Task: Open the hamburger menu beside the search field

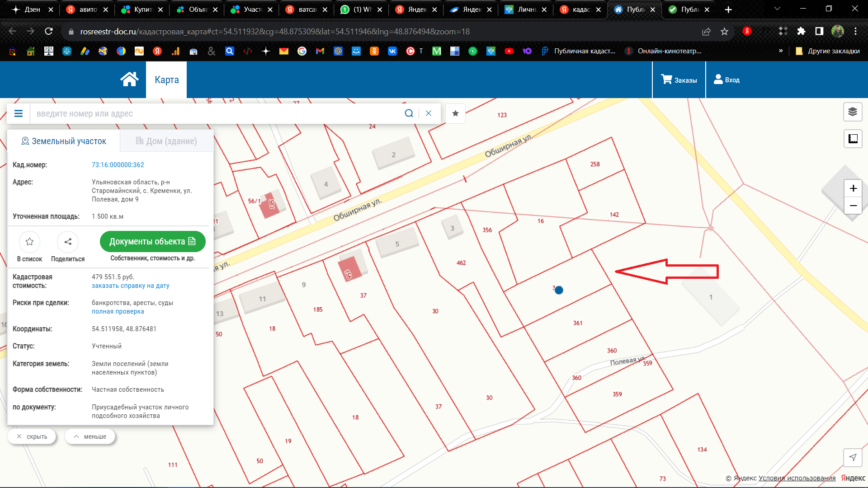Action: [x=19, y=113]
